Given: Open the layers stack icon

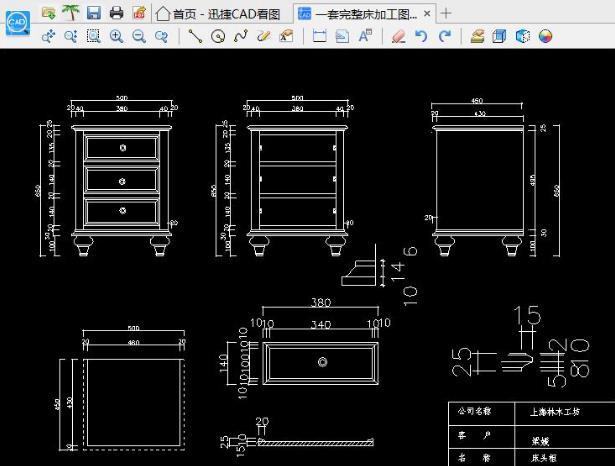Looking at the screenshot, I should coord(477,36).
